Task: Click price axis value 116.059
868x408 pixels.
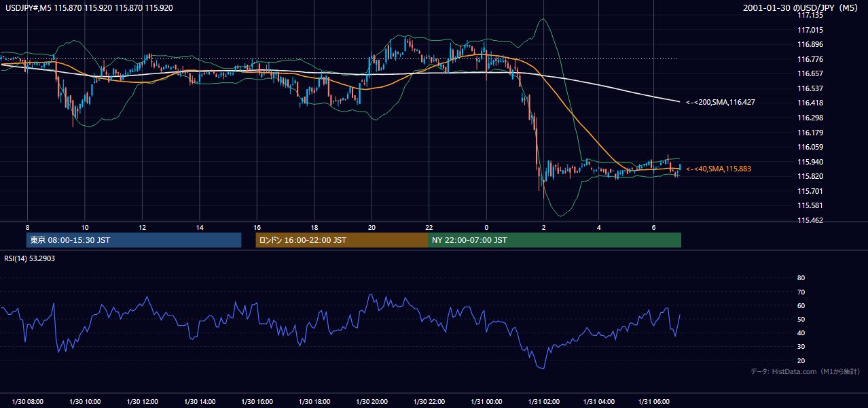Action: (810, 147)
